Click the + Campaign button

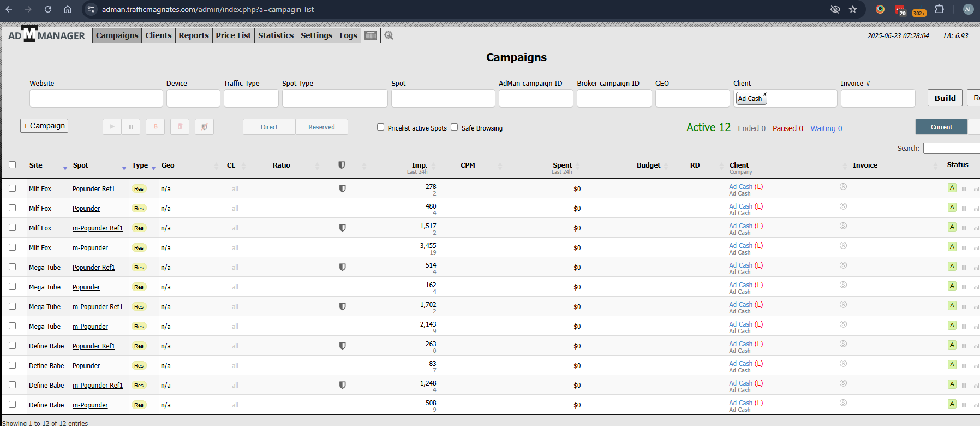[x=44, y=126]
